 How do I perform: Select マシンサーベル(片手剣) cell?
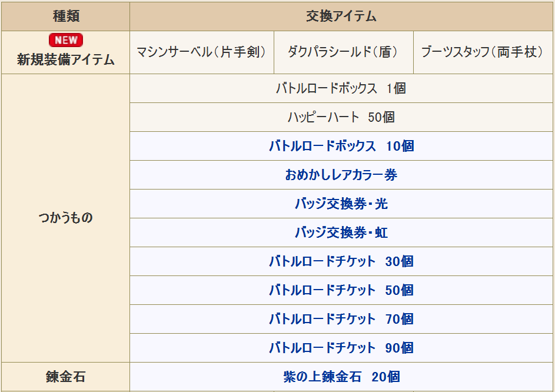(202, 52)
